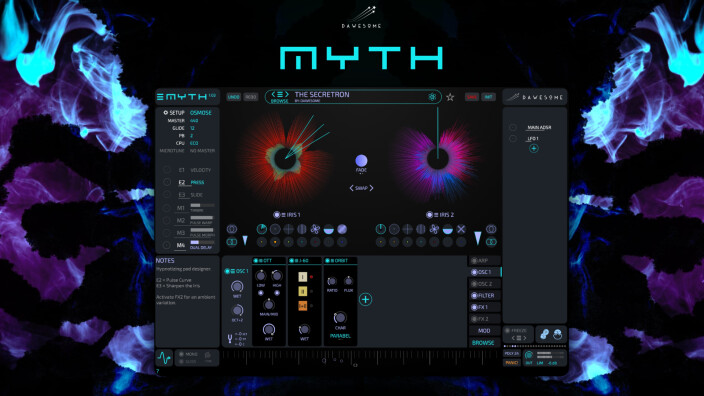Click the FADE knob between the irises
Screen dimensions: 704x396
click(x=361, y=160)
